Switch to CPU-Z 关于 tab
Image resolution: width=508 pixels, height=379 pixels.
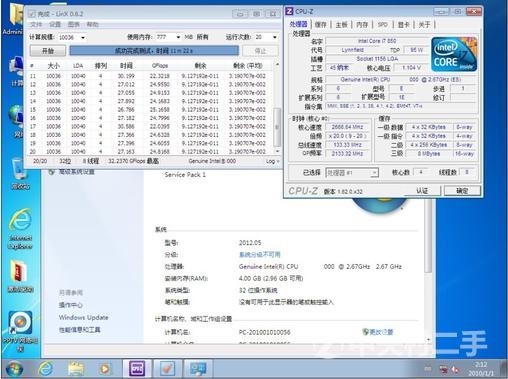point(424,24)
